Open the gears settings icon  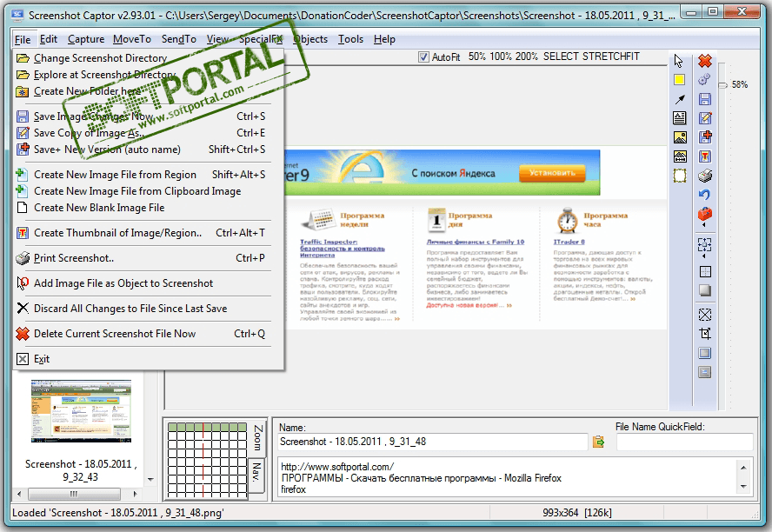click(705, 79)
